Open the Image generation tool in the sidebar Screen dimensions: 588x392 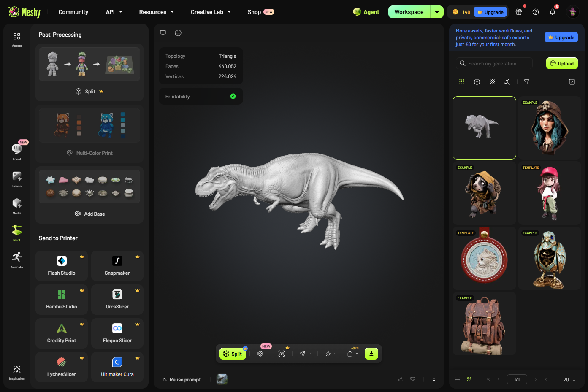coord(17,179)
